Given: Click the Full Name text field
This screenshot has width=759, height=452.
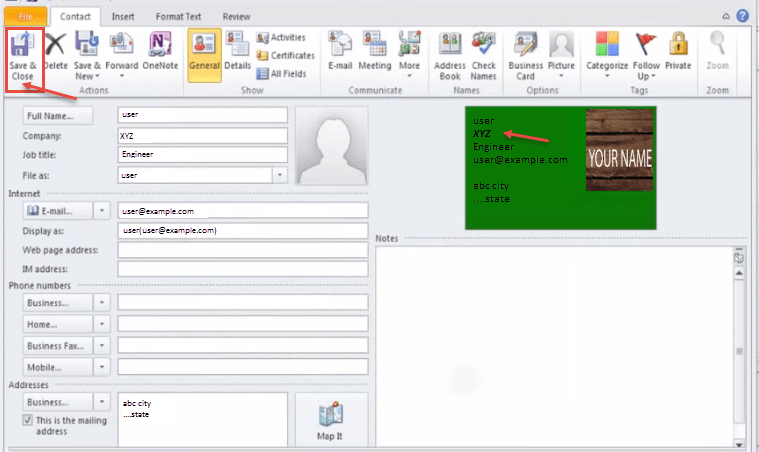Looking at the screenshot, I should pos(202,115).
